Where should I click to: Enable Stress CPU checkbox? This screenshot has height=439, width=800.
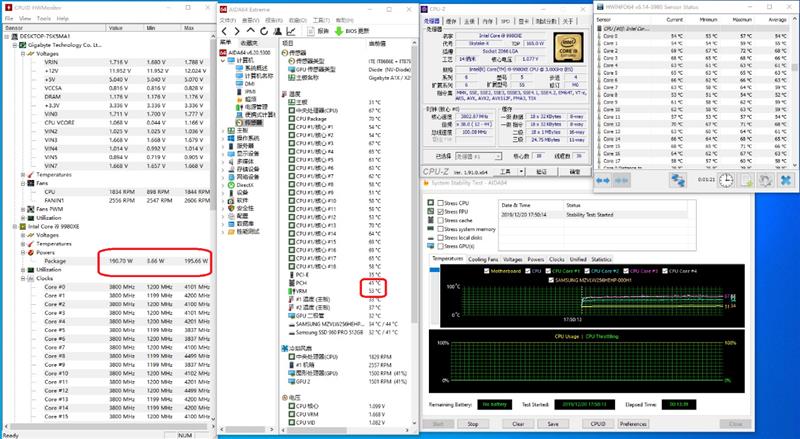point(441,203)
